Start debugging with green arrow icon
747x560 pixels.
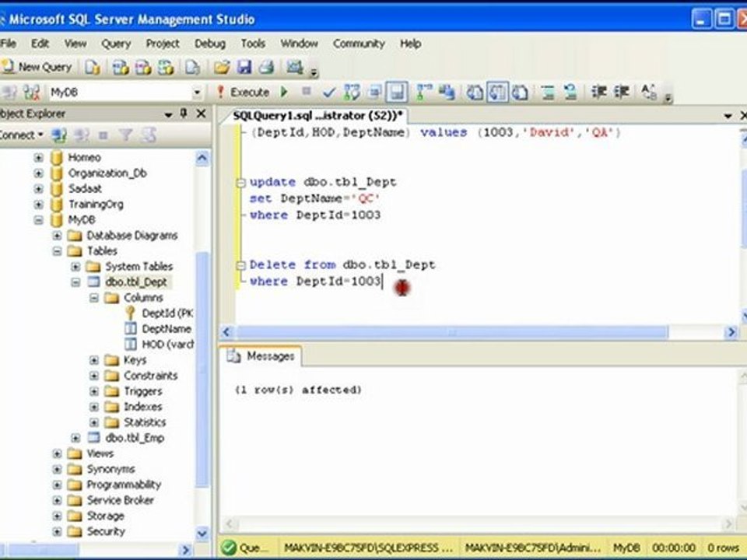click(x=285, y=92)
